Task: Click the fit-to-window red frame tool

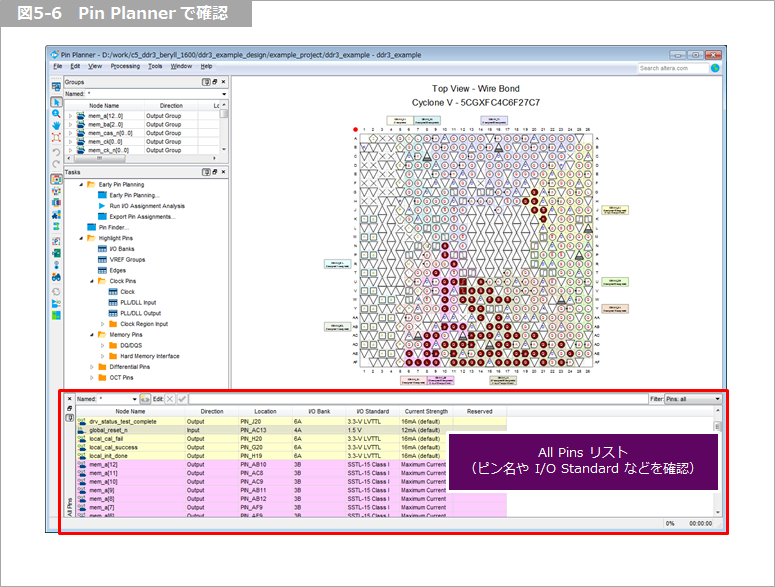Action: point(56,138)
